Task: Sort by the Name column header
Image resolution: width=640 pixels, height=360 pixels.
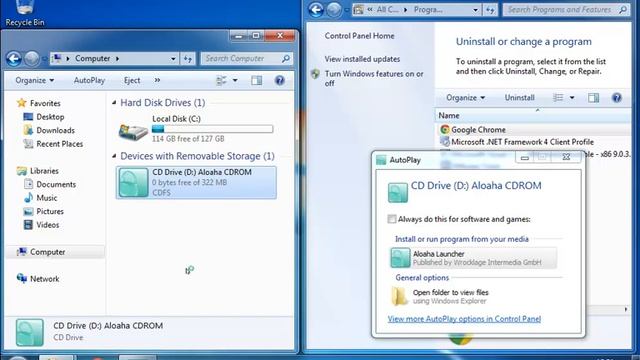Action: click(449, 116)
